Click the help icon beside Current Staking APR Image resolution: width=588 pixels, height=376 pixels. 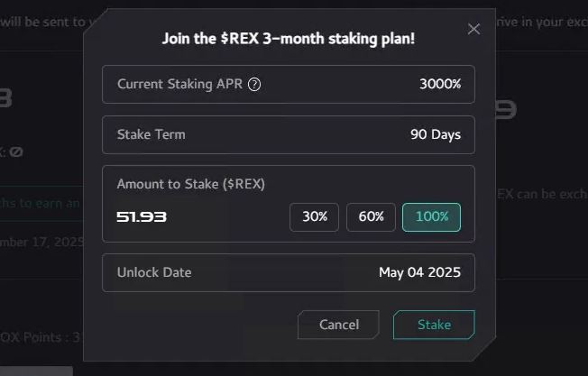click(254, 85)
